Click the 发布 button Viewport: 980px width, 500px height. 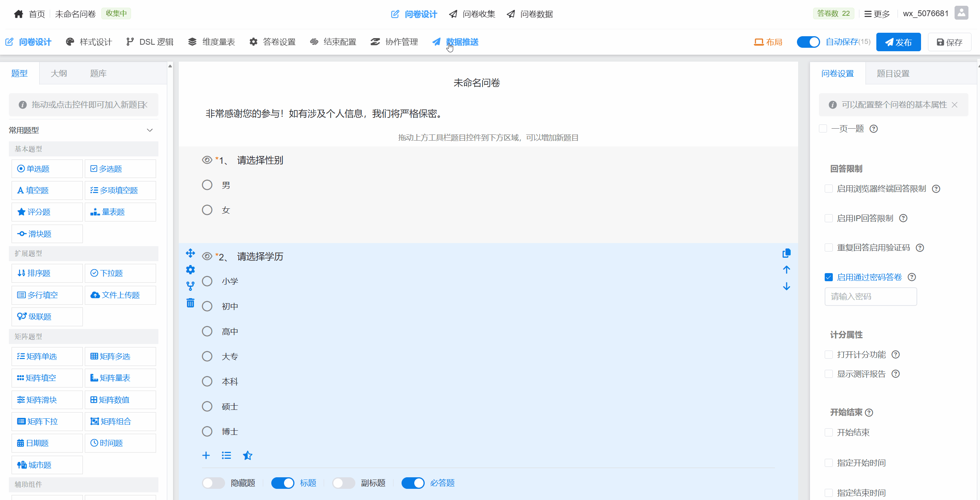898,42
